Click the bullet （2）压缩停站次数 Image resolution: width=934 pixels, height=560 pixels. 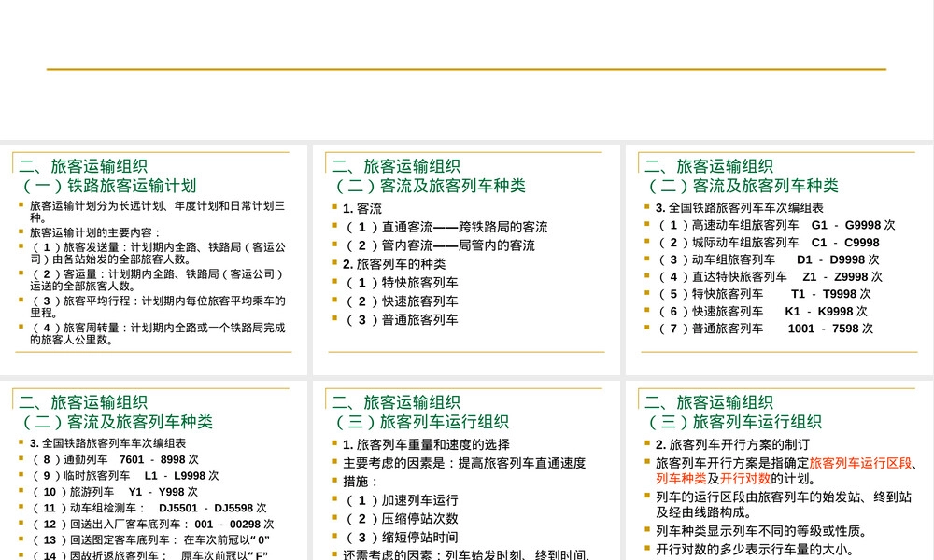pyautogui.click(x=402, y=519)
